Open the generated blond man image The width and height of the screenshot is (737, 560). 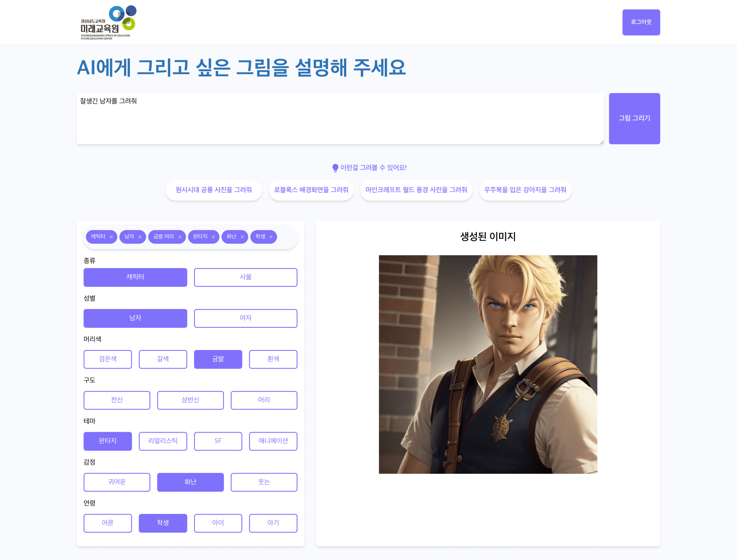click(x=488, y=364)
